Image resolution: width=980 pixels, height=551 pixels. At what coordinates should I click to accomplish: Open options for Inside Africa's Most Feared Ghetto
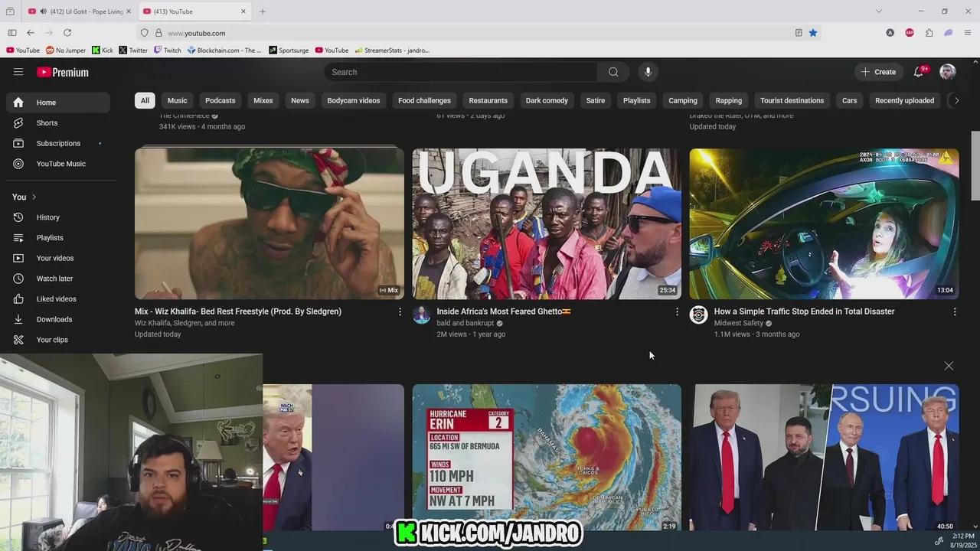[677, 312]
